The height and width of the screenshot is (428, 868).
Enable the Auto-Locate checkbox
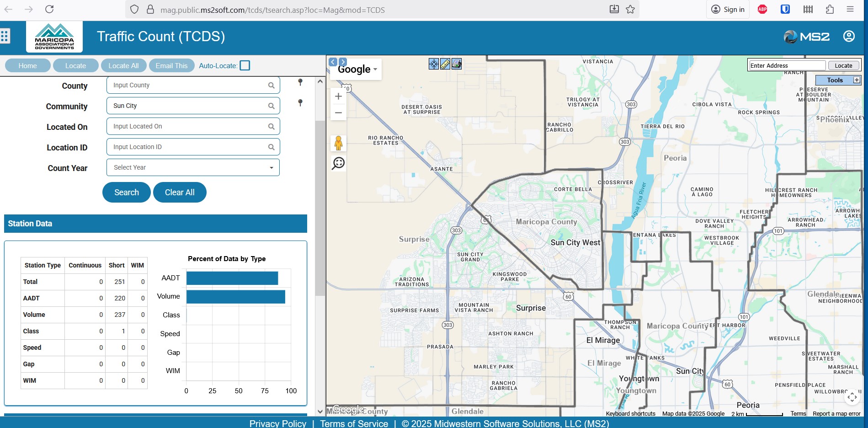pos(245,65)
